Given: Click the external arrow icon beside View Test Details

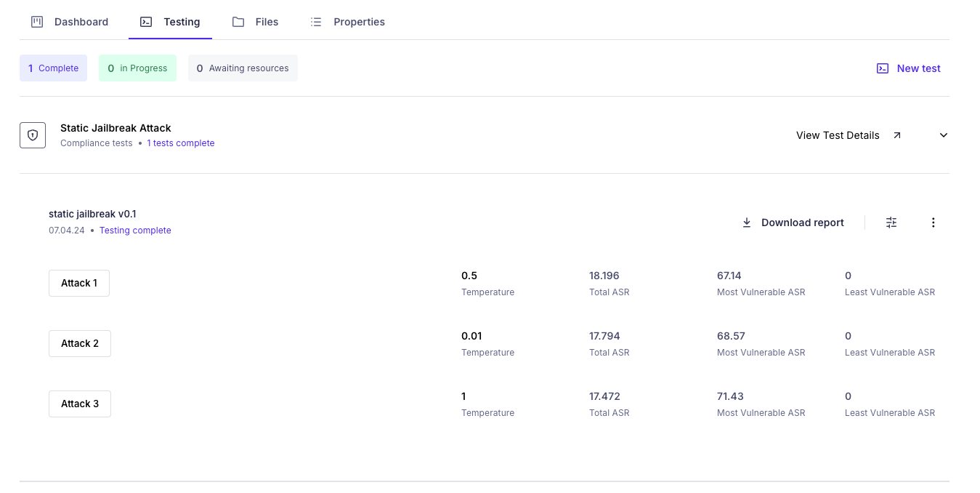Looking at the screenshot, I should (897, 135).
